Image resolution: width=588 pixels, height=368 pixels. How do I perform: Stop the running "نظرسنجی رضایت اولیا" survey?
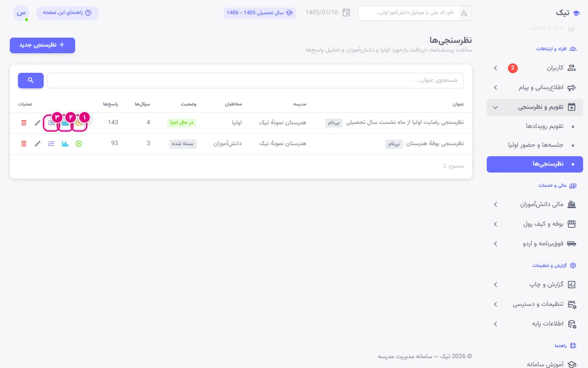pyautogui.click(x=79, y=123)
